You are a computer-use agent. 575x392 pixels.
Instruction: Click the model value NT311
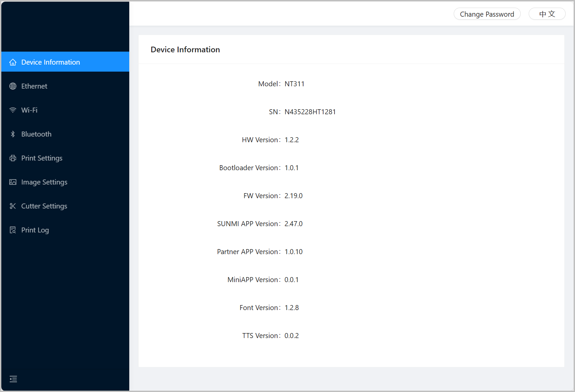[294, 84]
